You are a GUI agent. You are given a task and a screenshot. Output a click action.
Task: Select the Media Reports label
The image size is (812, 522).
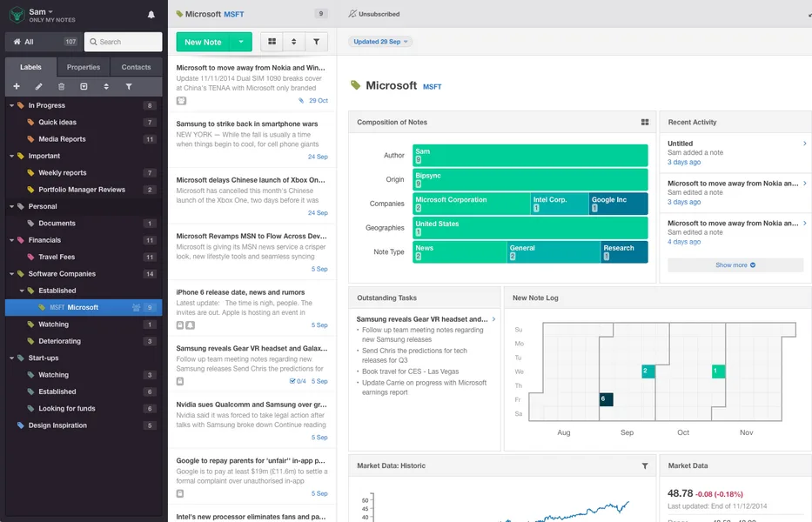[x=84, y=139]
